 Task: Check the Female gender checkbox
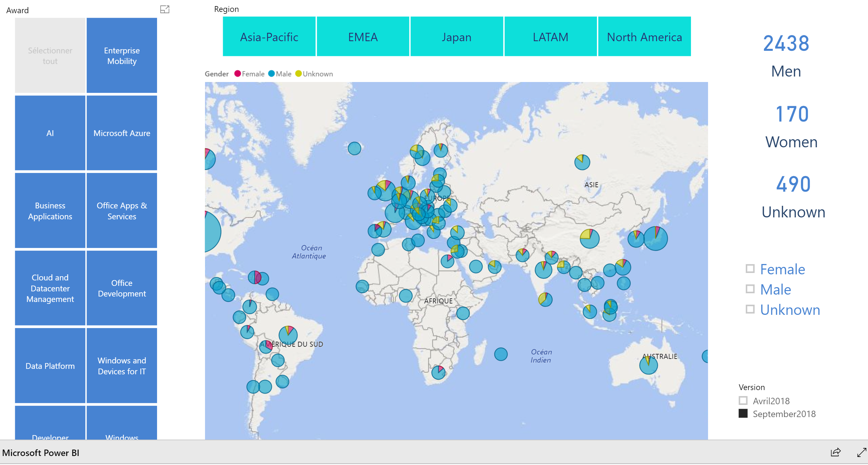tap(750, 269)
